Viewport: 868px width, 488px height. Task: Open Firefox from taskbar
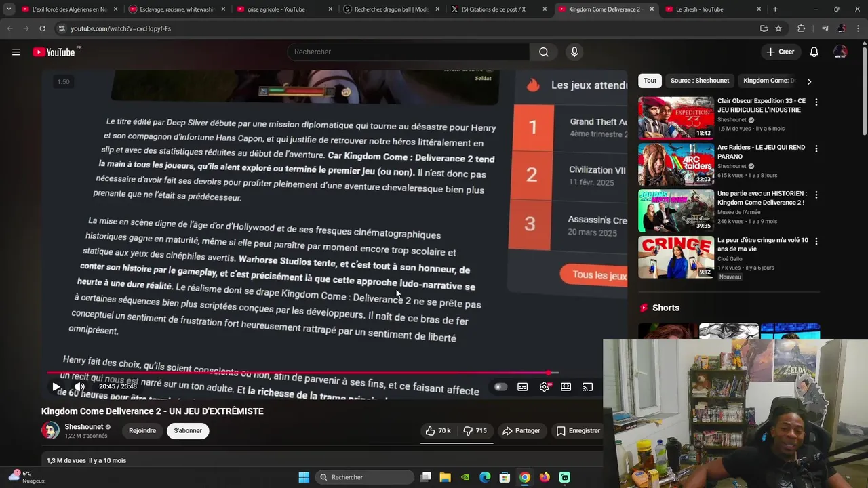[x=545, y=477]
